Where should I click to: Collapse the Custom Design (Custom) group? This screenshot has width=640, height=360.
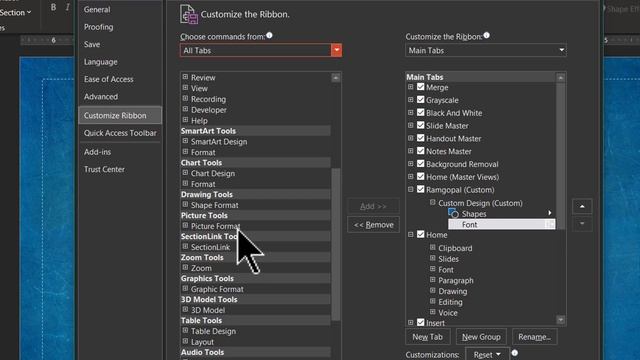433,202
